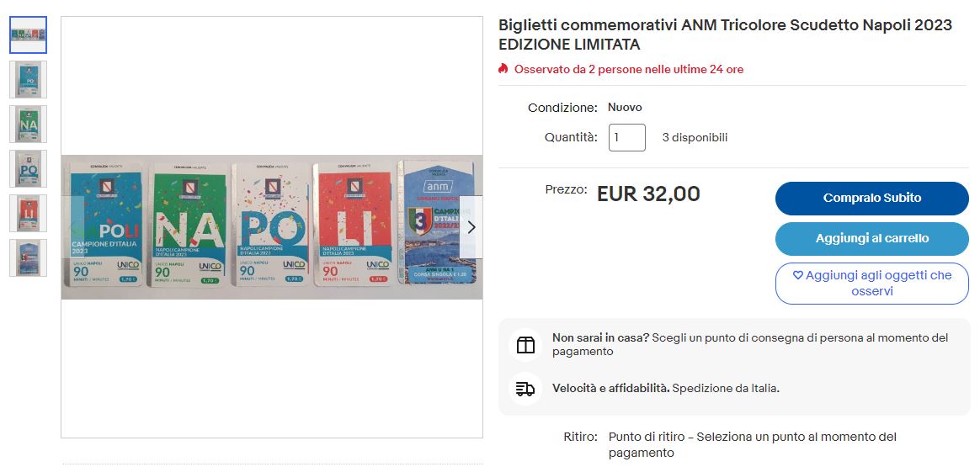Show next photo with the right chevron
Screen dimensions: 980x467
[471, 227]
